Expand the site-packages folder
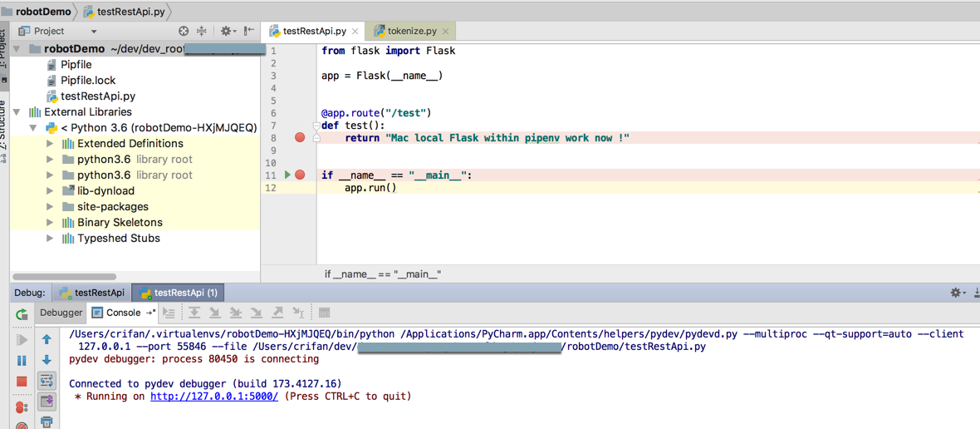The width and height of the screenshot is (980, 429). pyautogui.click(x=50, y=206)
